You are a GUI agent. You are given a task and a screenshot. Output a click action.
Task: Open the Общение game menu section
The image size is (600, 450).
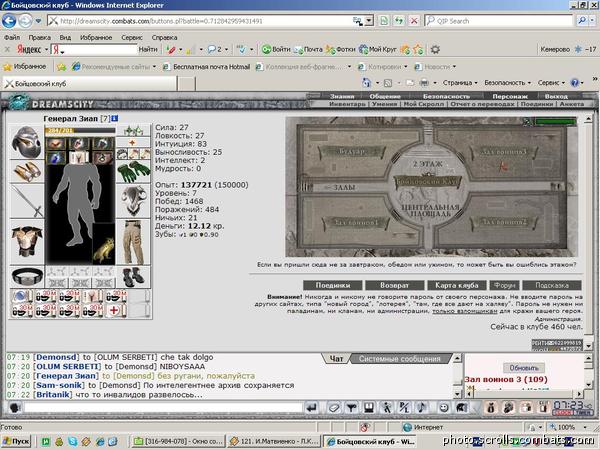[385, 96]
